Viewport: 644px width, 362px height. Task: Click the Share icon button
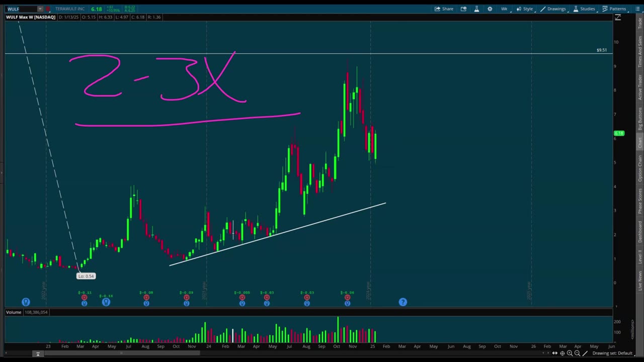(444, 9)
